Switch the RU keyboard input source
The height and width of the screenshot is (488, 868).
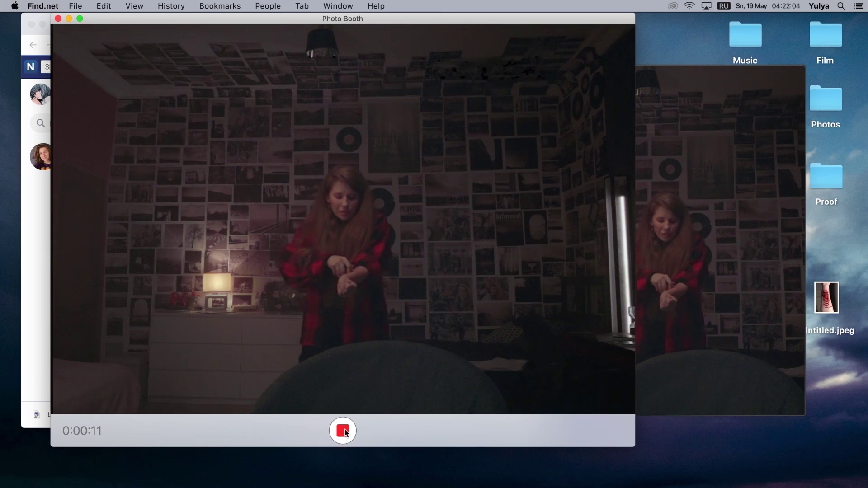pyautogui.click(x=724, y=6)
